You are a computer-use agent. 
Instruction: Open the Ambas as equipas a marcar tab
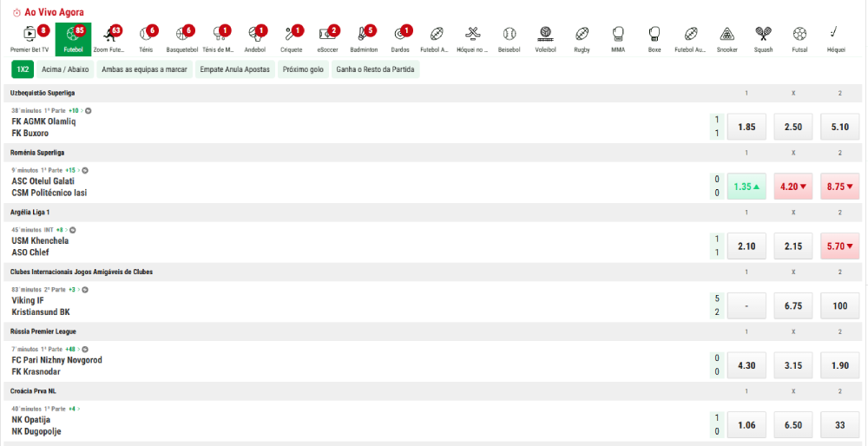[144, 69]
